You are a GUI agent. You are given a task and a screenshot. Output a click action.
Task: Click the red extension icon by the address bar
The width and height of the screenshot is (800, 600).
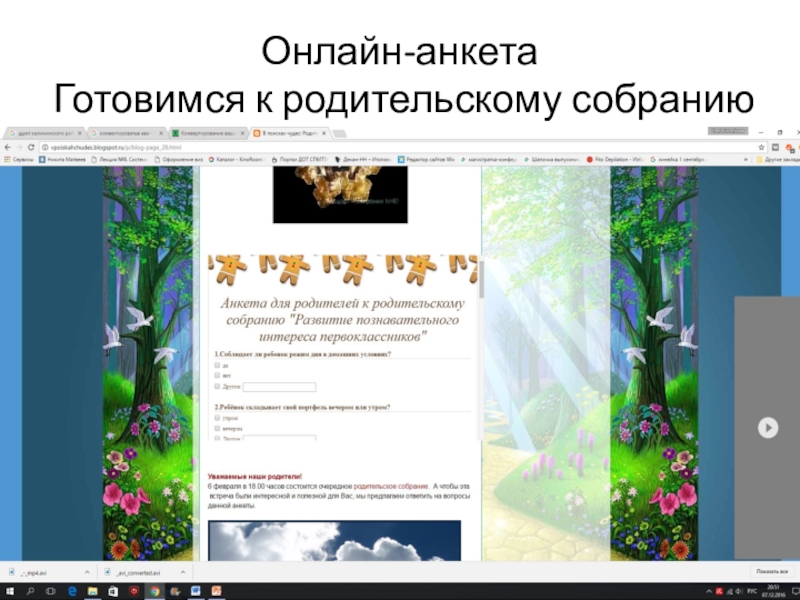(x=790, y=148)
